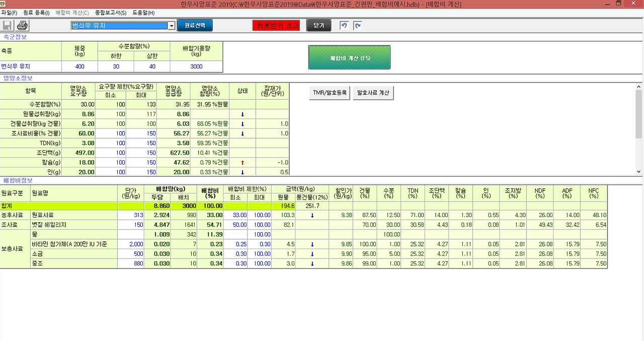Click the 원료사료 minimum ratio 33.00

[x=234, y=215]
